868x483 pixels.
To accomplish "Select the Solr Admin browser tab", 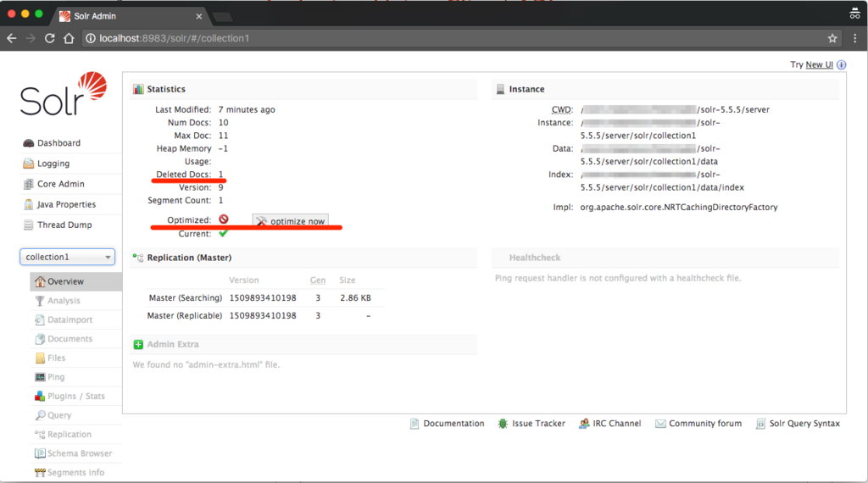I will click(131, 16).
